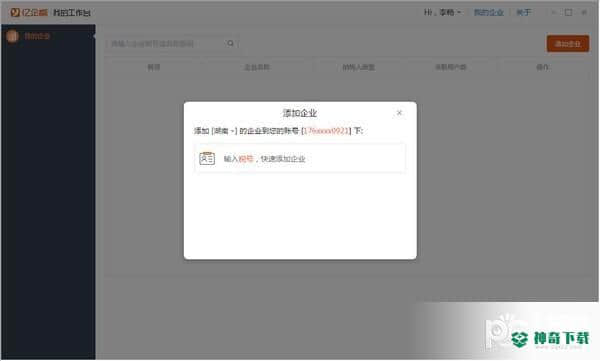Click the account number in the dialog
The width and height of the screenshot is (600, 361).
[x=326, y=131]
